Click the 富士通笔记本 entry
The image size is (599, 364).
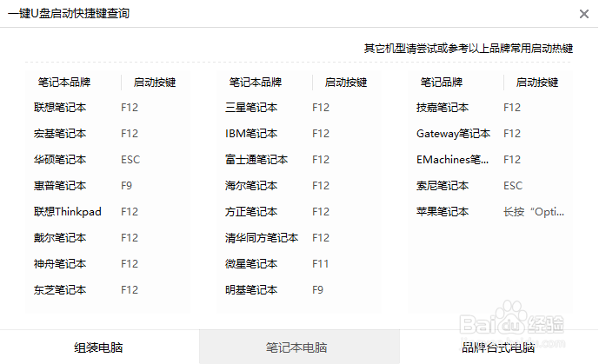click(256, 160)
